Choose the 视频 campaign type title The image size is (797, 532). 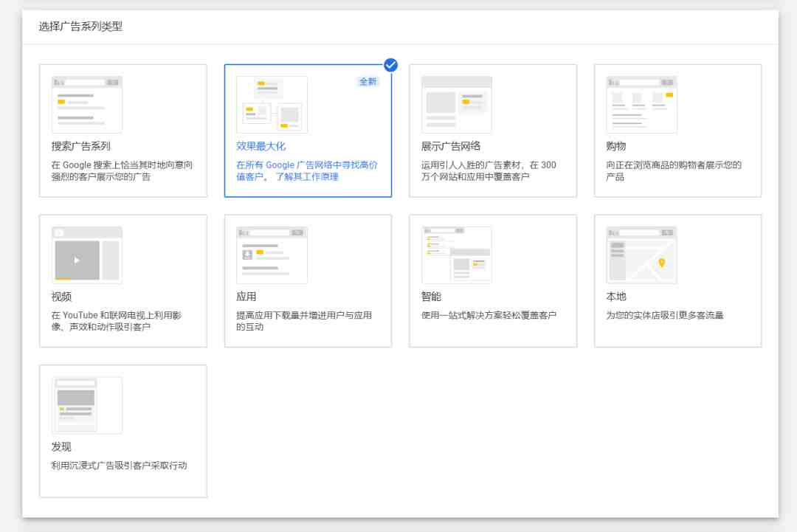click(61, 297)
